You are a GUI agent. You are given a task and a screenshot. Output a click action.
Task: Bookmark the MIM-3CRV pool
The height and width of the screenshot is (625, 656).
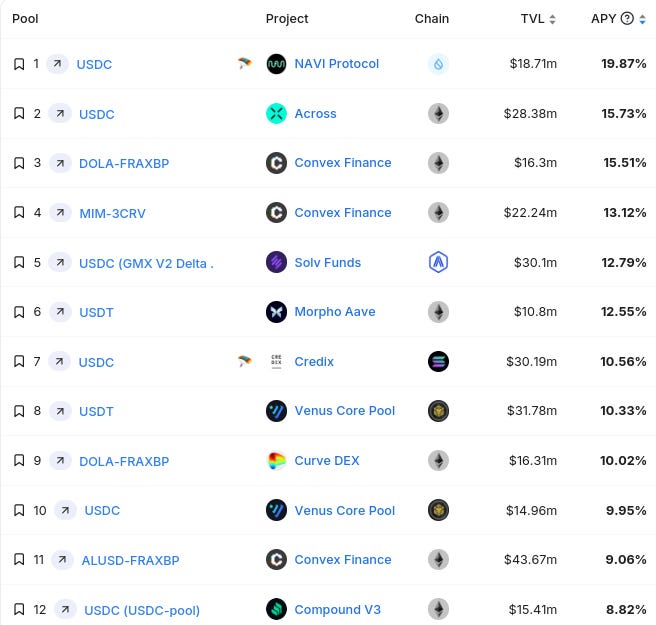(x=19, y=213)
